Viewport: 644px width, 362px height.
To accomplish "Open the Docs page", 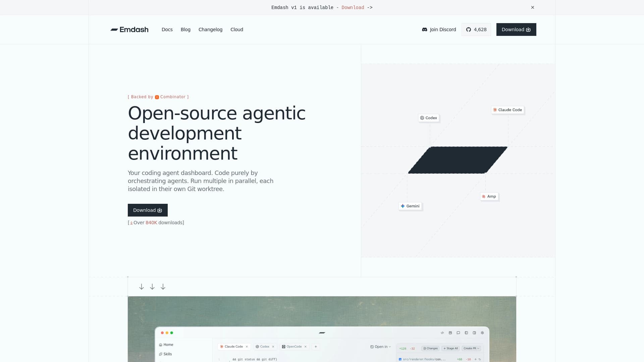I will (167, 29).
